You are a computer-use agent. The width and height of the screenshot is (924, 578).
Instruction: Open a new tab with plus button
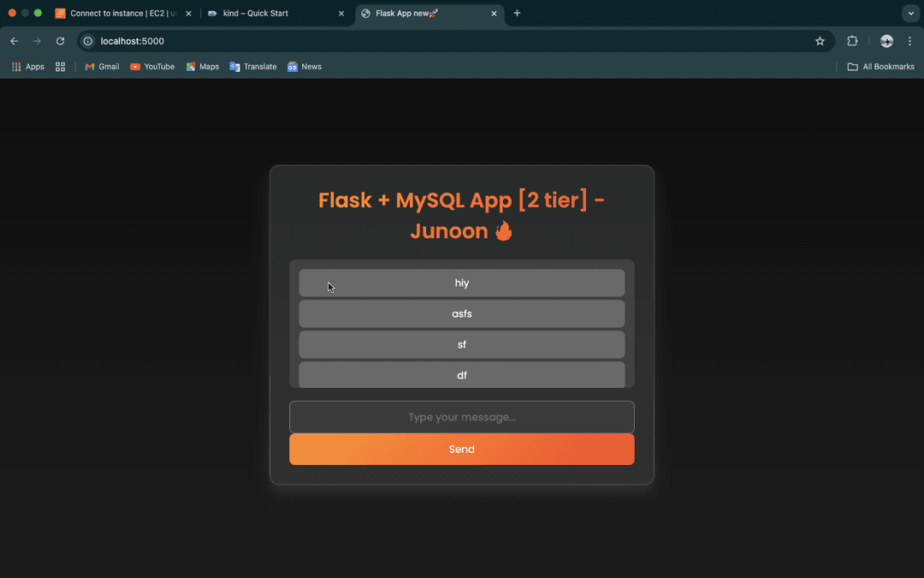coord(517,14)
